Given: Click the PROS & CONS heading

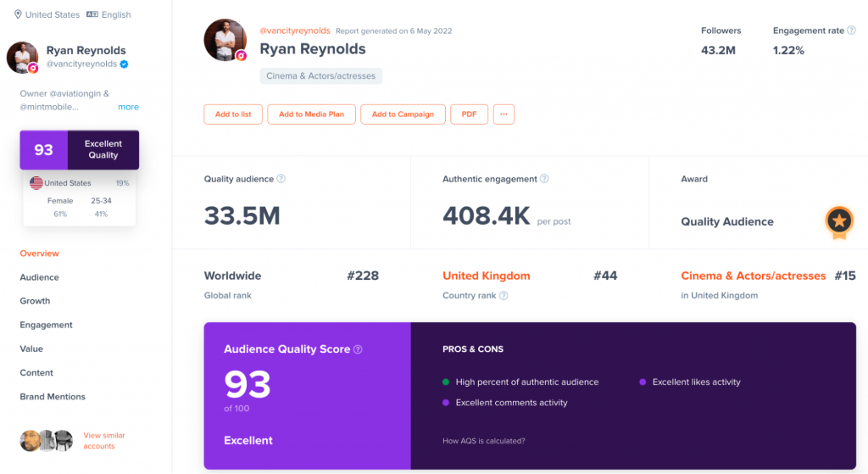Looking at the screenshot, I should [x=473, y=349].
